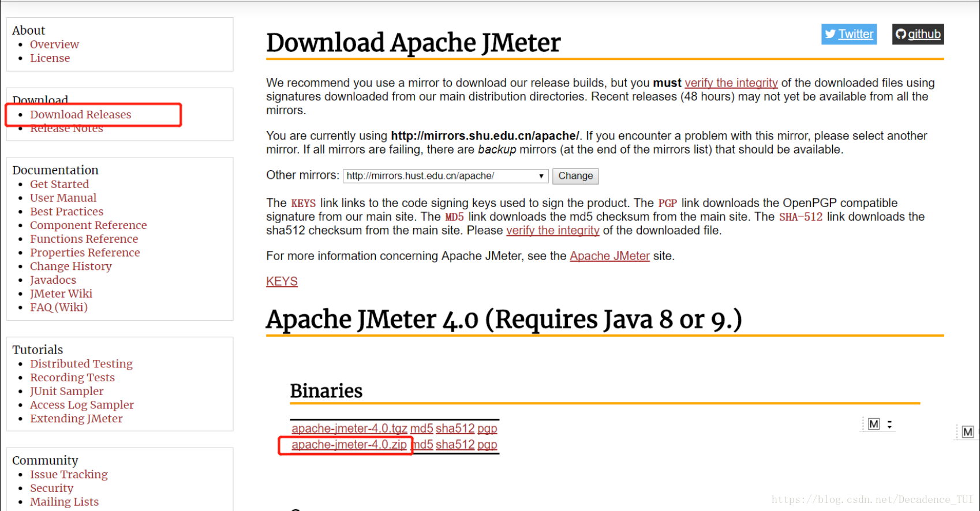Open the Mailing Lists link
The image size is (980, 511).
click(64, 502)
